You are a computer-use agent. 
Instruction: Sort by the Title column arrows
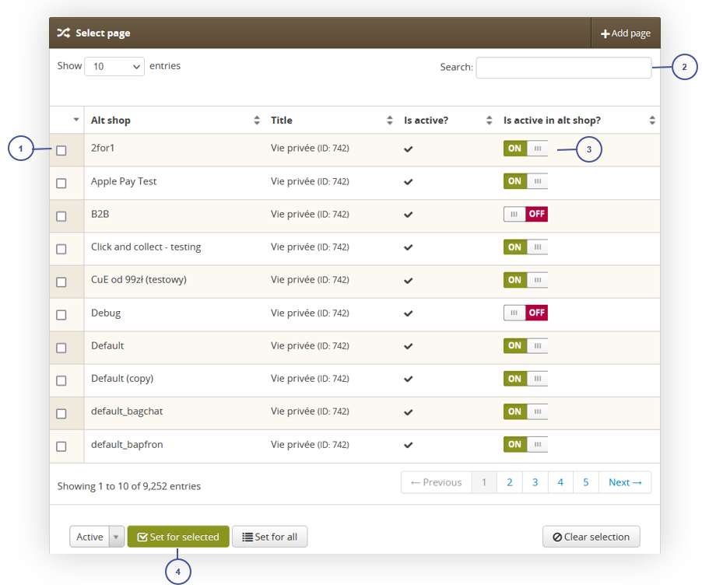389,120
